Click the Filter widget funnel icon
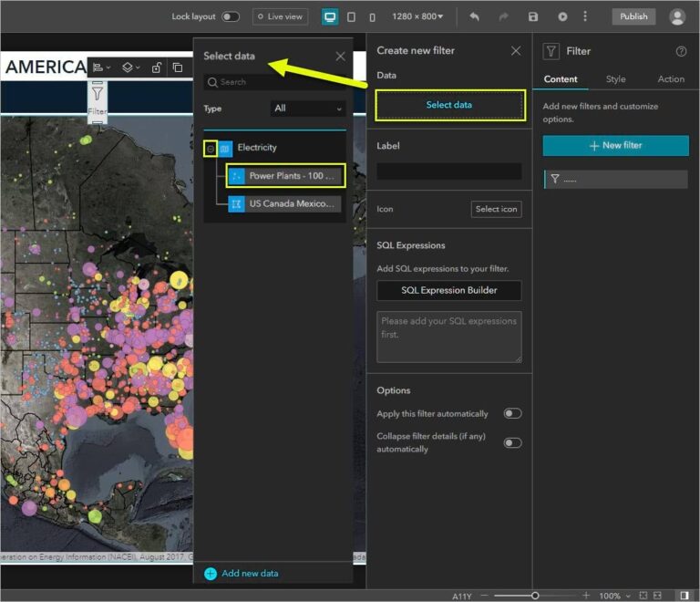This screenshot has width=700, height=602. [x=98, y=92]
